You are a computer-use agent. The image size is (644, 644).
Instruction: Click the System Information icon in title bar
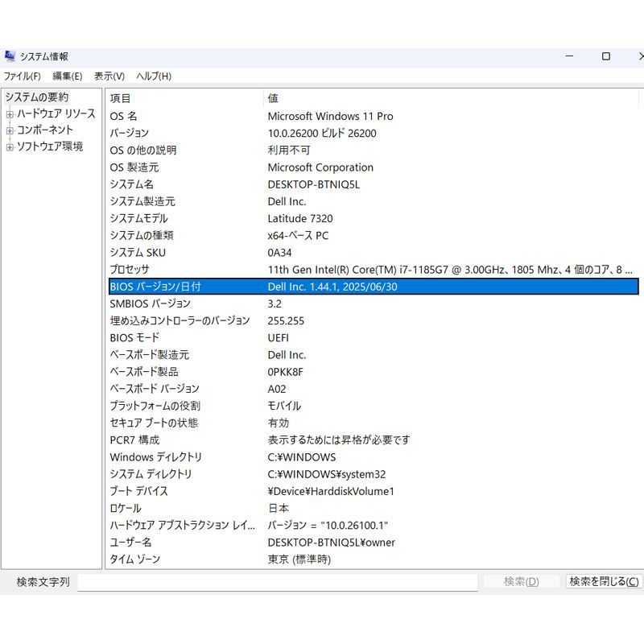click(x=10, y=56)
